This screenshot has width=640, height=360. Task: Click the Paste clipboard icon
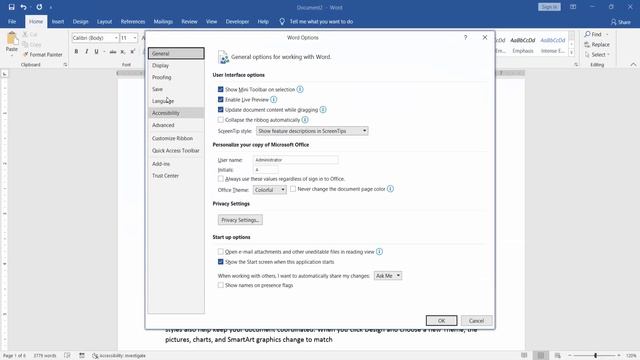pos(12,39)
